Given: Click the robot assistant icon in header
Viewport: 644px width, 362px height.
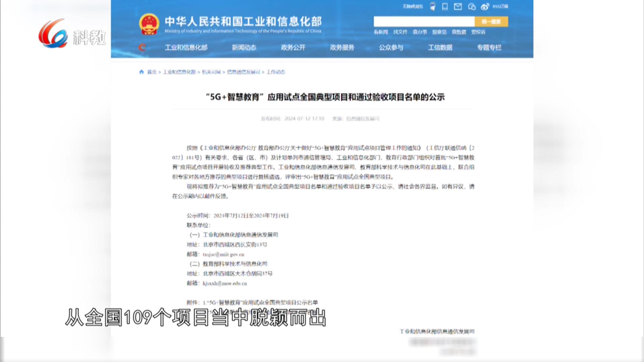Looking at the screenshot, I should pyautogui.click(x=433, y=6).
